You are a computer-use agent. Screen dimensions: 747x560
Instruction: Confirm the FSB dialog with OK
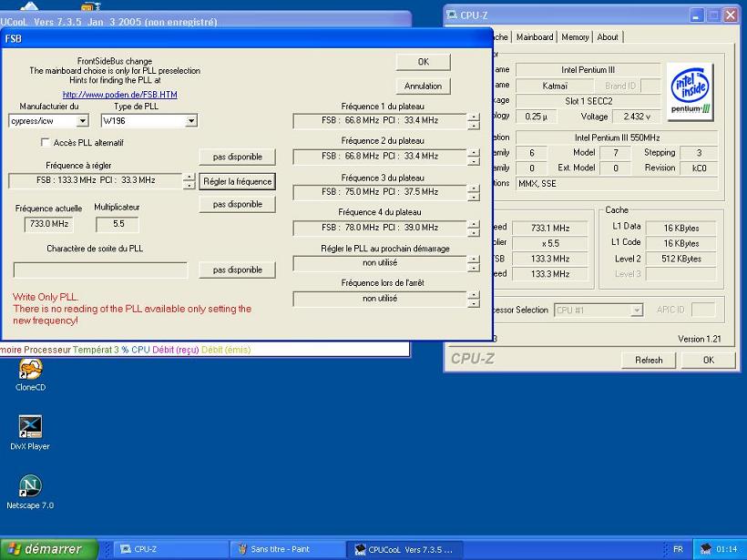[x=423, y=62]
